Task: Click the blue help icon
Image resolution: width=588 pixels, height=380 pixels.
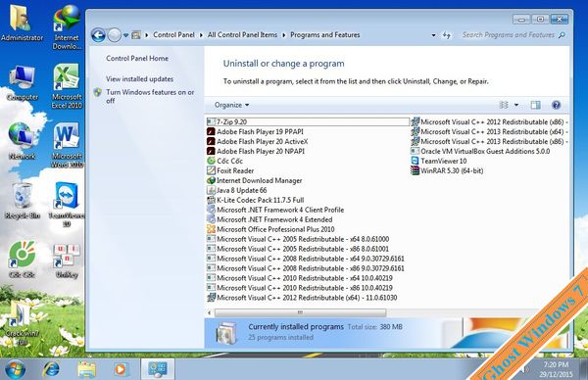Action: coord(556,105)
